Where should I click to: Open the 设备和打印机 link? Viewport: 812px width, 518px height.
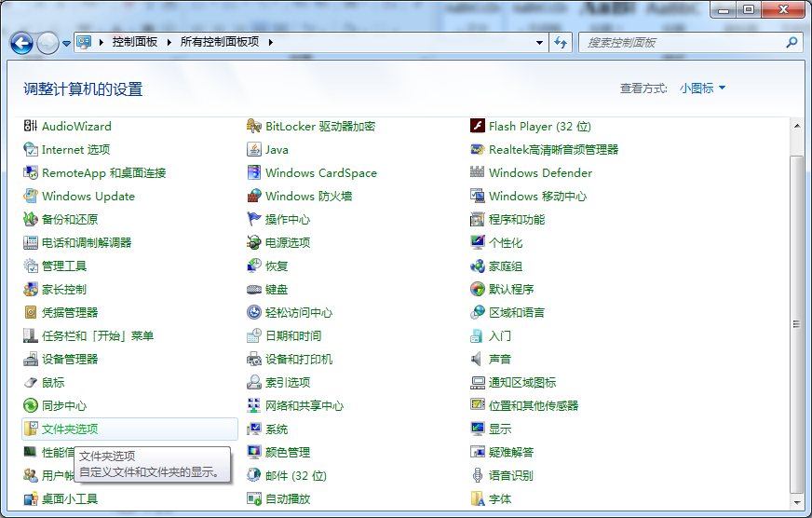[x=299, y=359]
